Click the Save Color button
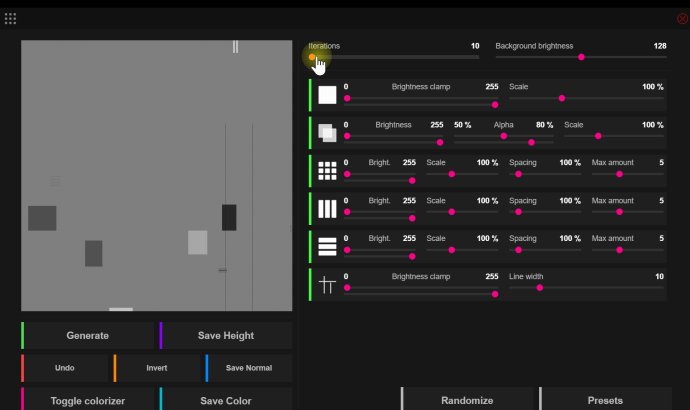 (x=226, y=400)
